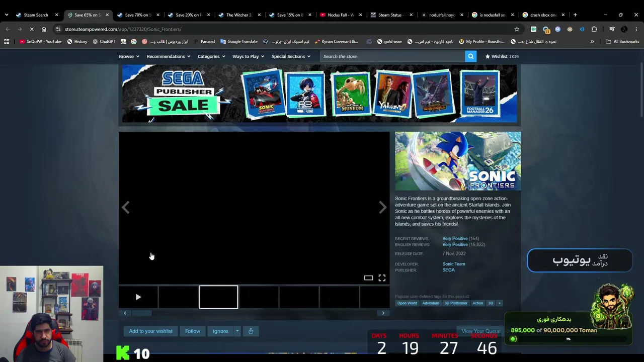Screen dimensions: 644x362
Task: Open the Sonic Team developer link
Action: (454, 264)
